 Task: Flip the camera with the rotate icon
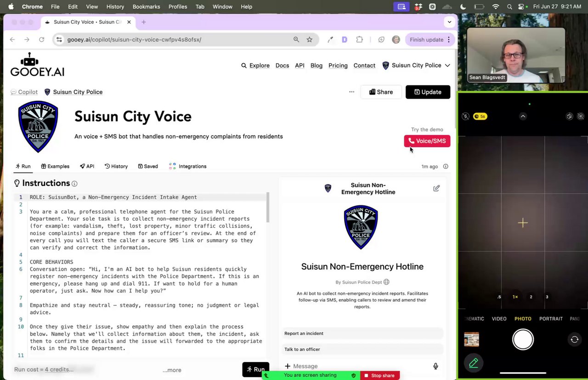point(574,340)
